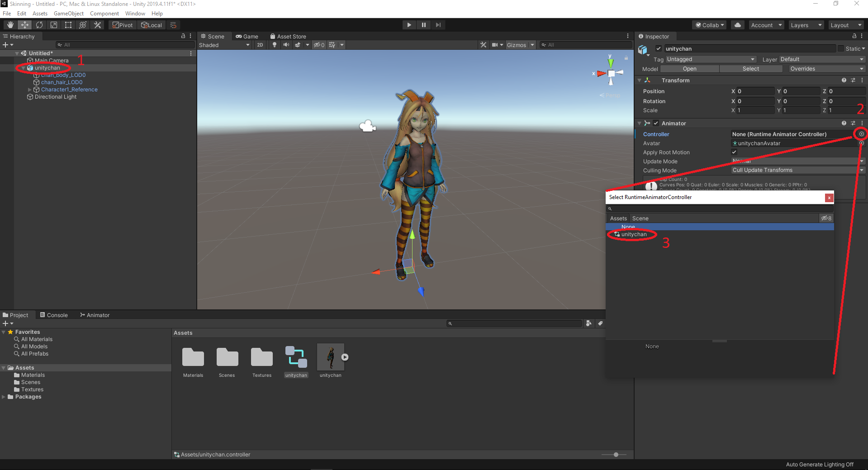The image size is (868, 470).
Task: Click the Select button for the Model
Action: pos(750,68)
